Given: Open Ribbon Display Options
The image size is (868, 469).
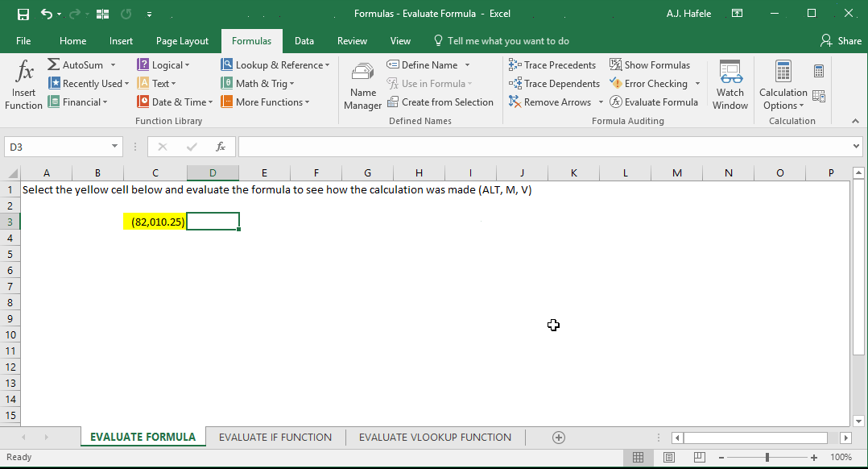Looking at the screenshot, I should [738, 13].
